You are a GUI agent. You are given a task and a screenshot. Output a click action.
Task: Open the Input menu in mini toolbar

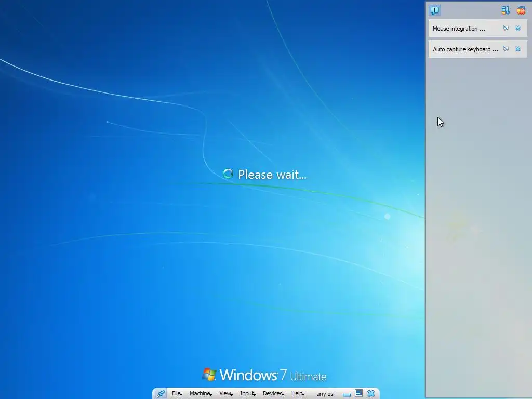[x=248, y=394]
